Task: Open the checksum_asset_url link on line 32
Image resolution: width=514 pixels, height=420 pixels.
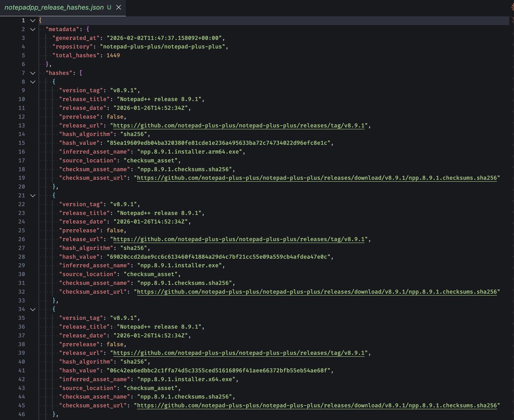Action: pos(317,292)
